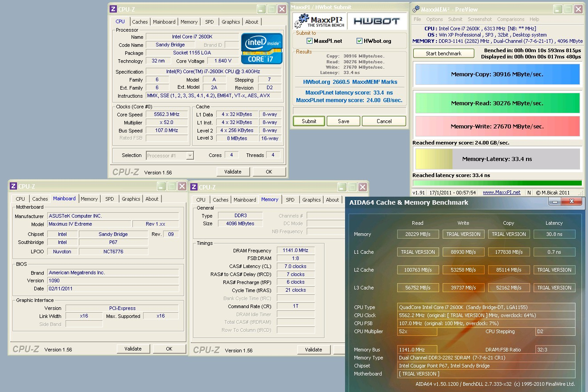
Task: Open the Options menu in MaxxMEM²
Action: tap(434, 19)
